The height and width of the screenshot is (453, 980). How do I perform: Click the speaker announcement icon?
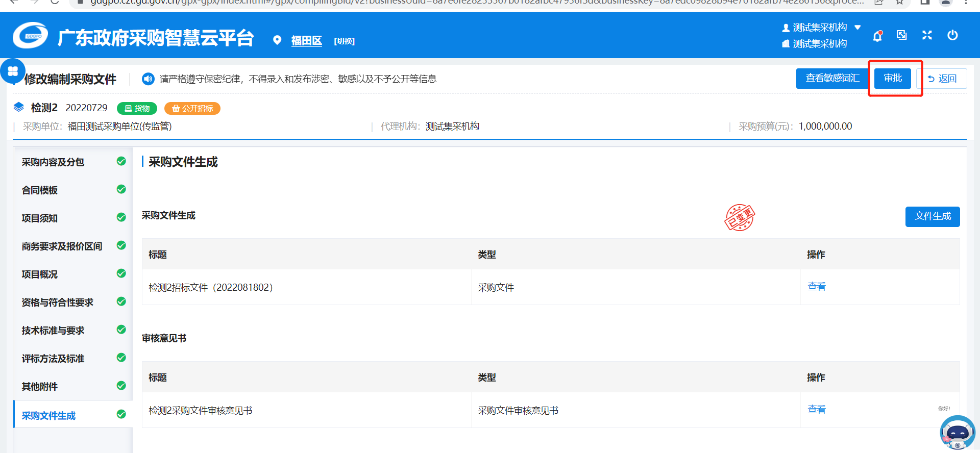pos(148,79)
